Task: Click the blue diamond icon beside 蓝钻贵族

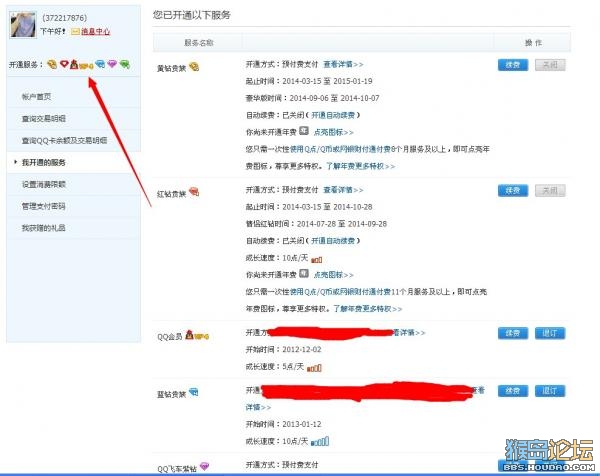Action: coord(194,392)
